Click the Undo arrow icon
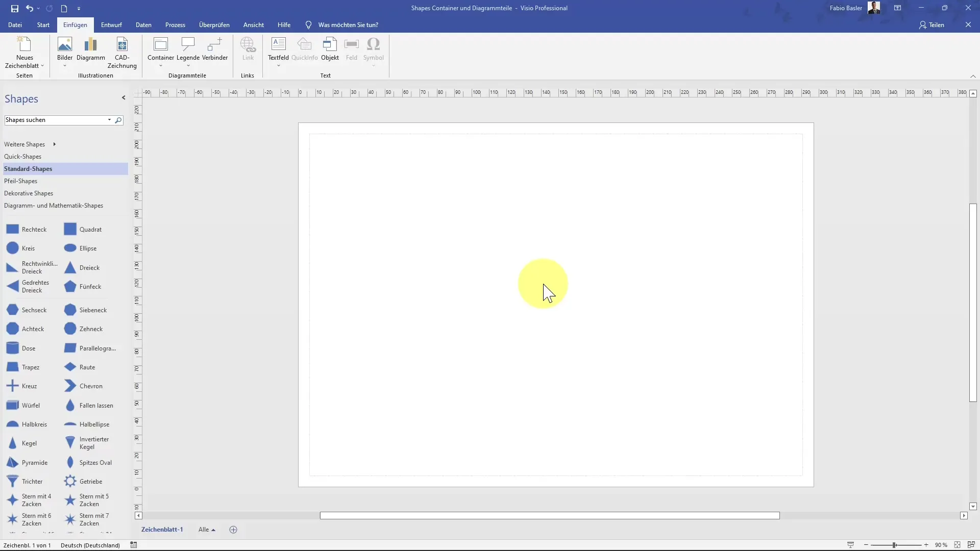 click(x=29, y=8)
